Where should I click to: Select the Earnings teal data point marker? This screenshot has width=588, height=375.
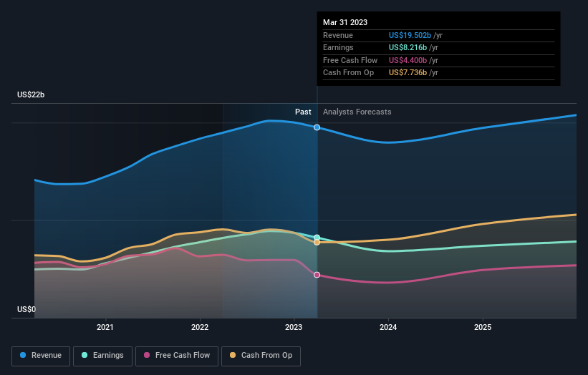[x=317, y=238]
